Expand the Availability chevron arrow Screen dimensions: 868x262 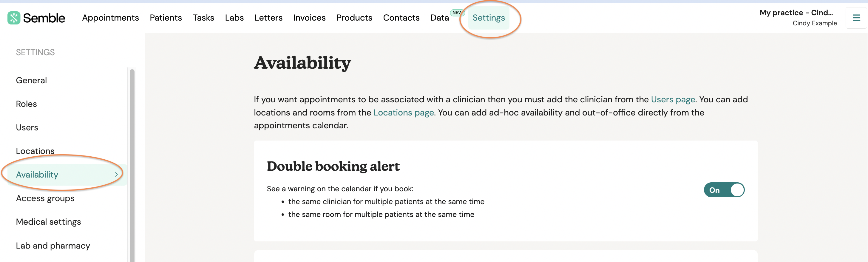click(x=116, y=175)
